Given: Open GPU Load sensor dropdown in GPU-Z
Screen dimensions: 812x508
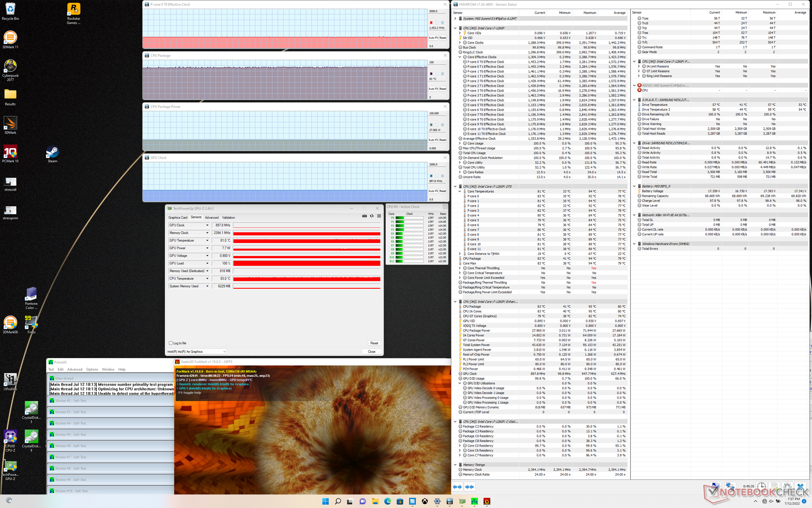Looking at the screenshot, I should point(207,263).
